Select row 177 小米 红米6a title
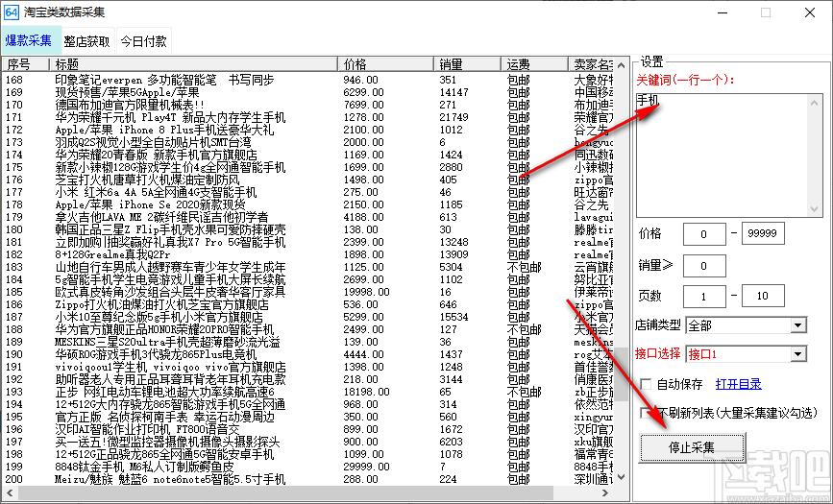The height and width of the screenshot is (504, 833). (x=157, y=192)
